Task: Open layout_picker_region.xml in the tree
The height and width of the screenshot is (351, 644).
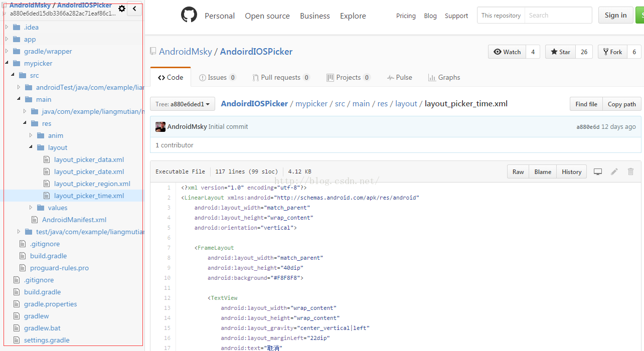Action: tap(92, 184)
